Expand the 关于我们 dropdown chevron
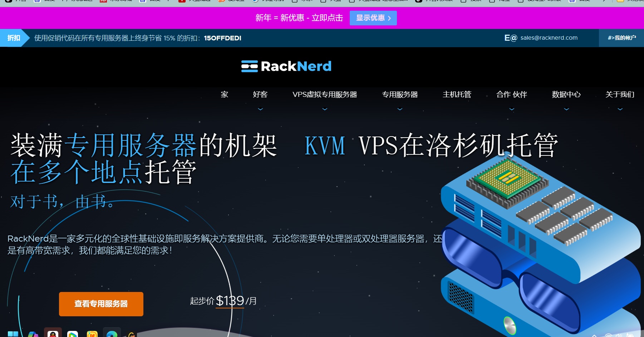 click(620, 109)
